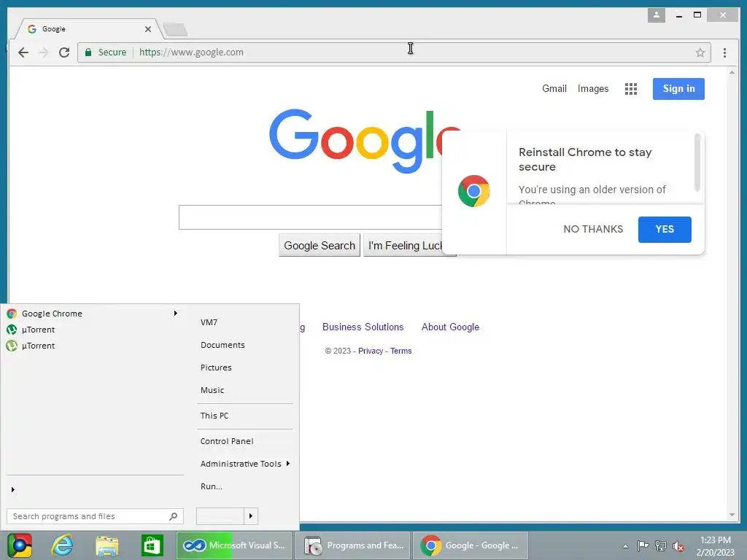
Task: Select the Google tab
Action: click(x=88, y=29)
